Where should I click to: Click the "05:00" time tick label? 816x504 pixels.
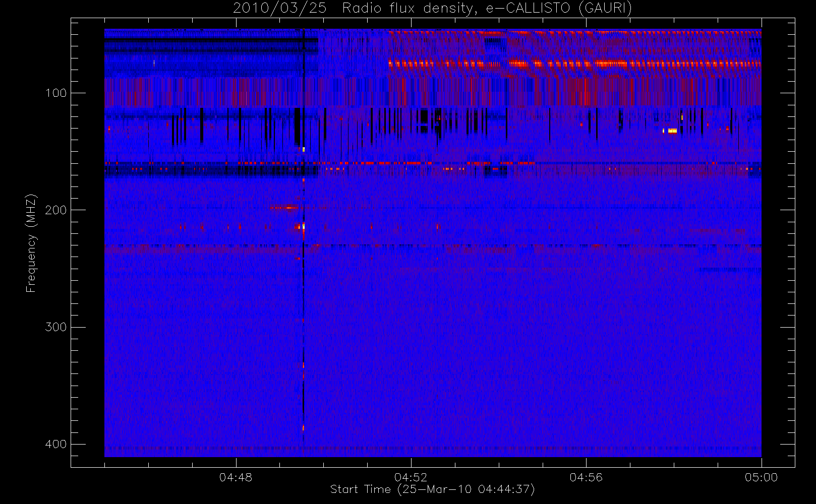[761, 477]
